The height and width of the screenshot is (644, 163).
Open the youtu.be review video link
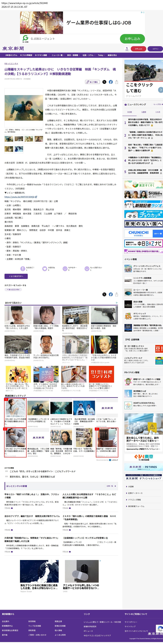(x=19, y=197)
